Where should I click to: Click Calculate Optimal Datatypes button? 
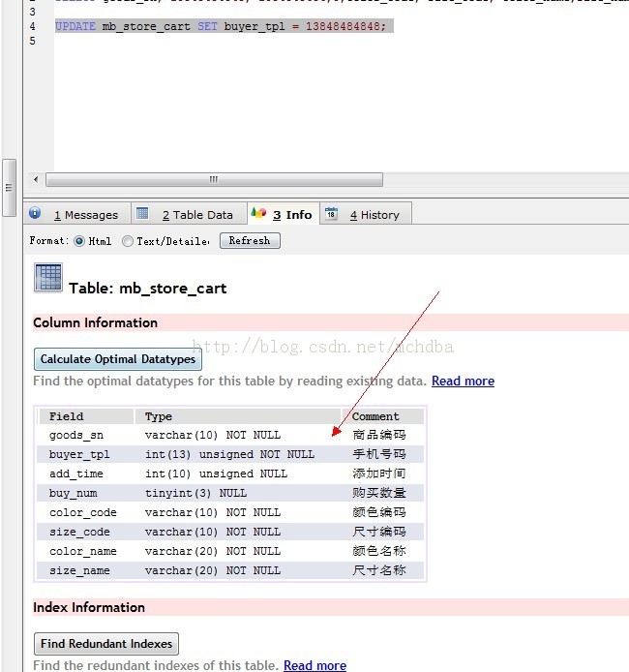pos(118,359)
